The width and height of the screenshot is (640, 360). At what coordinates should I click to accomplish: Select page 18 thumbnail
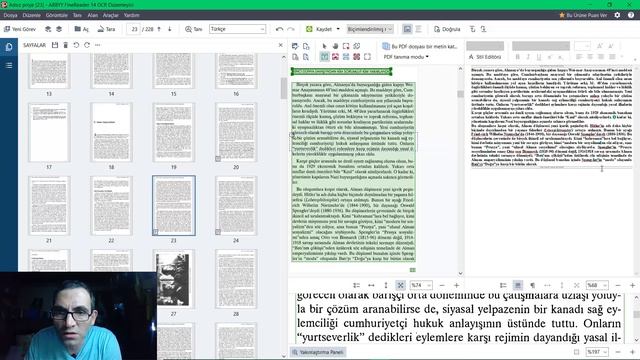point(111,132)
